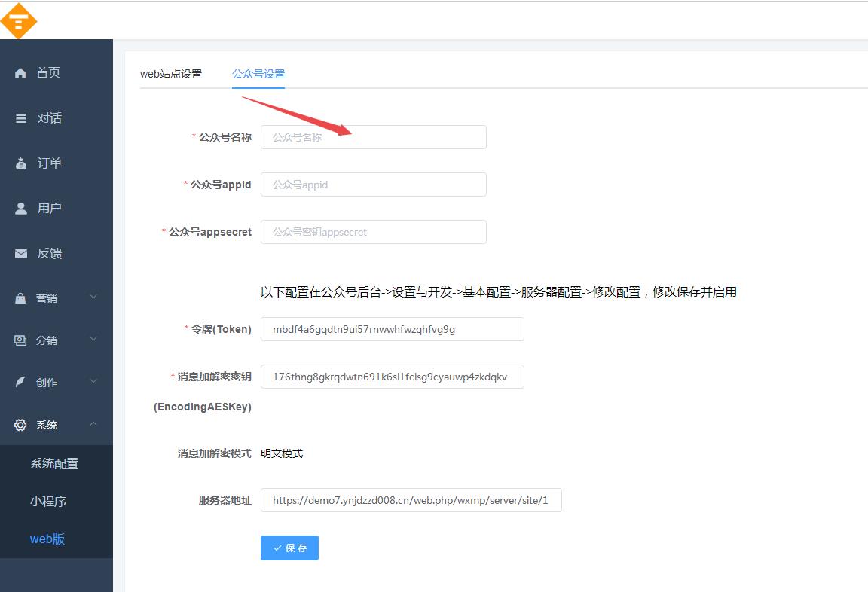Click the person icon beside 用户
The image size is (868, 592).
pos(21,209)
